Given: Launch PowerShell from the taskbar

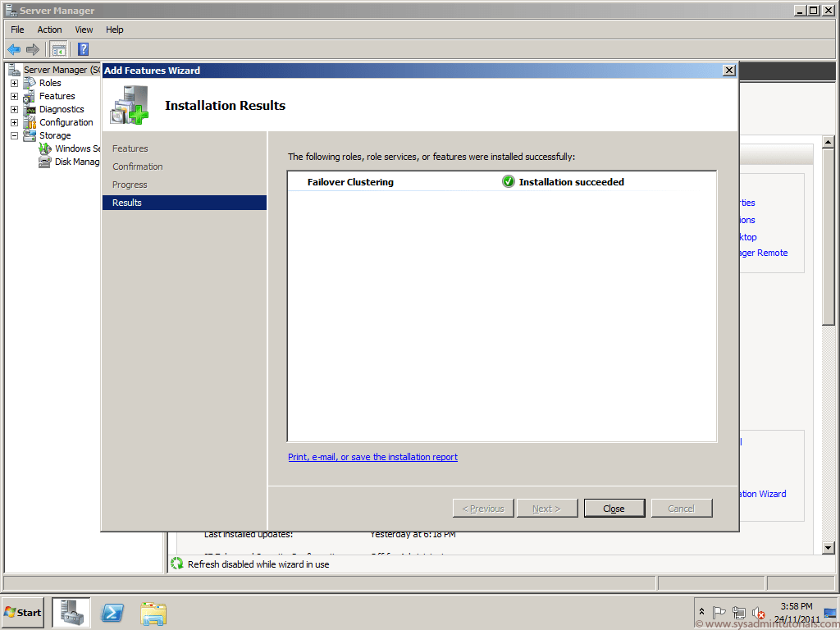Looking at the screenshot, I should [112, 613].
